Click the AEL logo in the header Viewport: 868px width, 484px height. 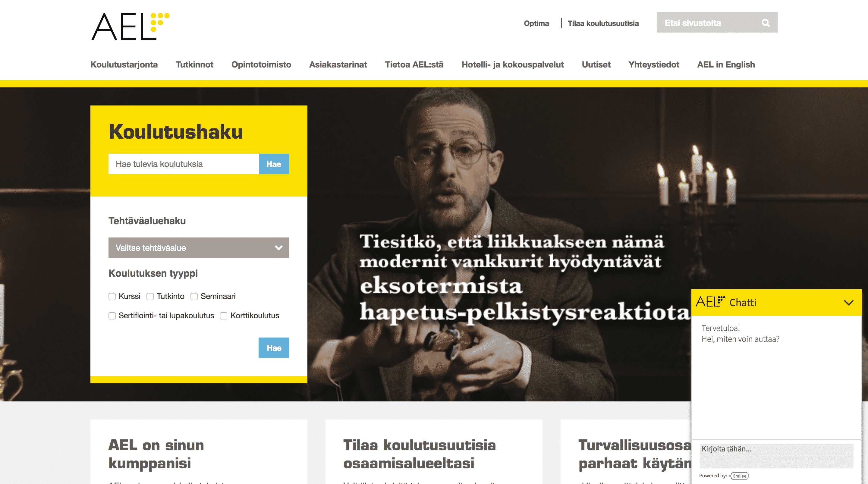[131, 26]
